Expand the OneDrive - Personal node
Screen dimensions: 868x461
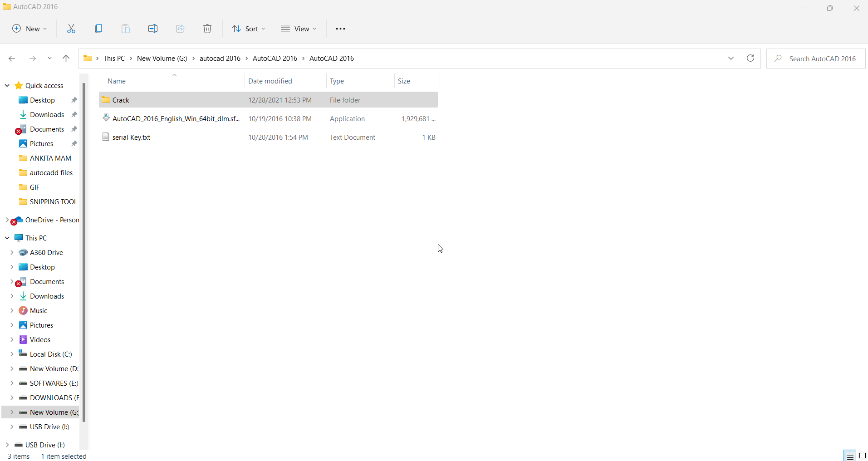click(7, 220)
